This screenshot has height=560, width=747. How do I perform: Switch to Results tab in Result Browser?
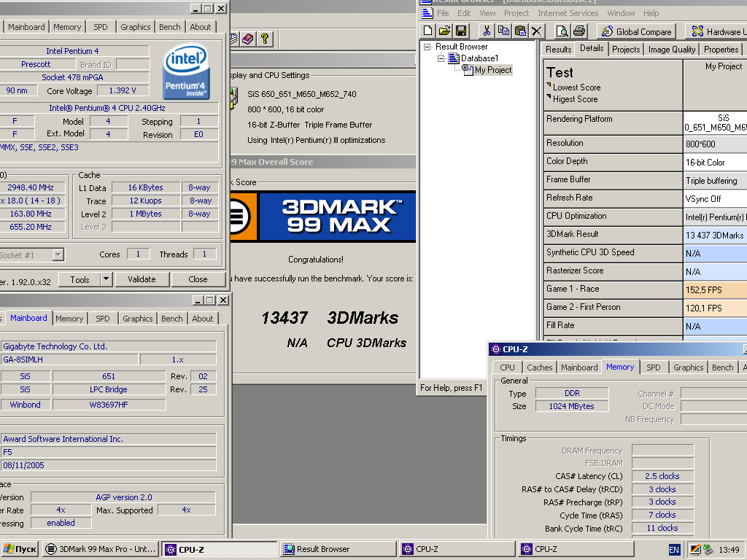(x=558, y=50)
